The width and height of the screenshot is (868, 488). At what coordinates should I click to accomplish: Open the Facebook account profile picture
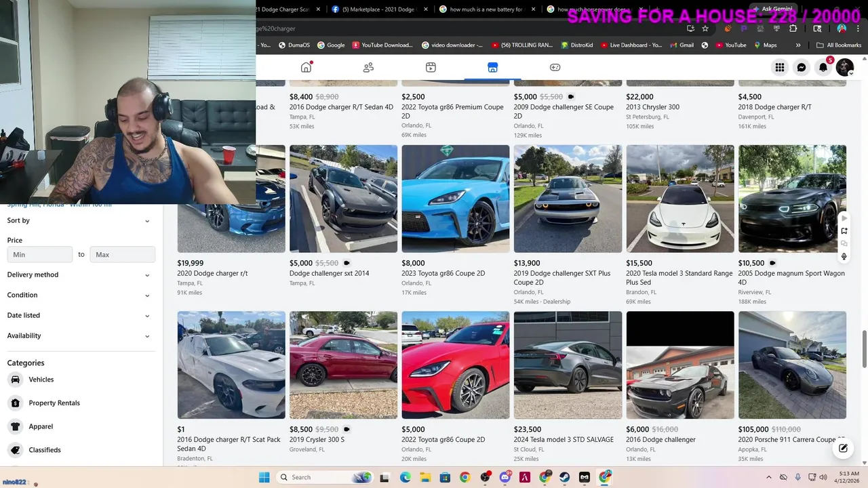point(845,67)
